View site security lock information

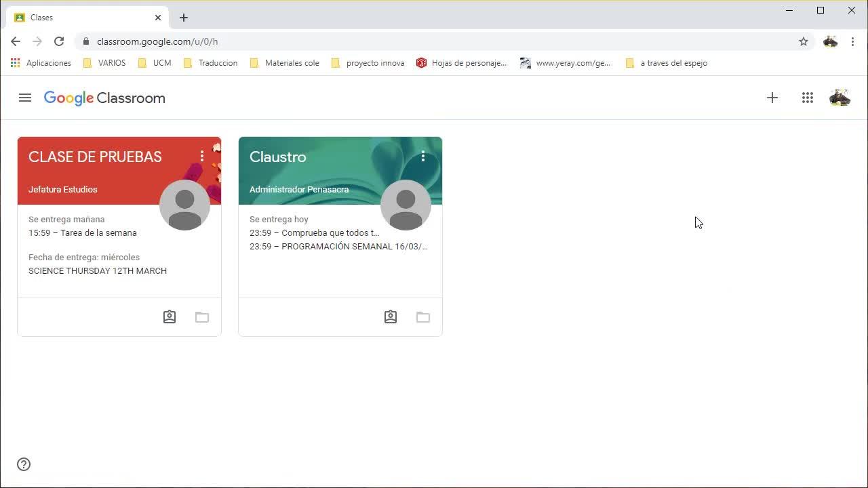tap(85, 41)
